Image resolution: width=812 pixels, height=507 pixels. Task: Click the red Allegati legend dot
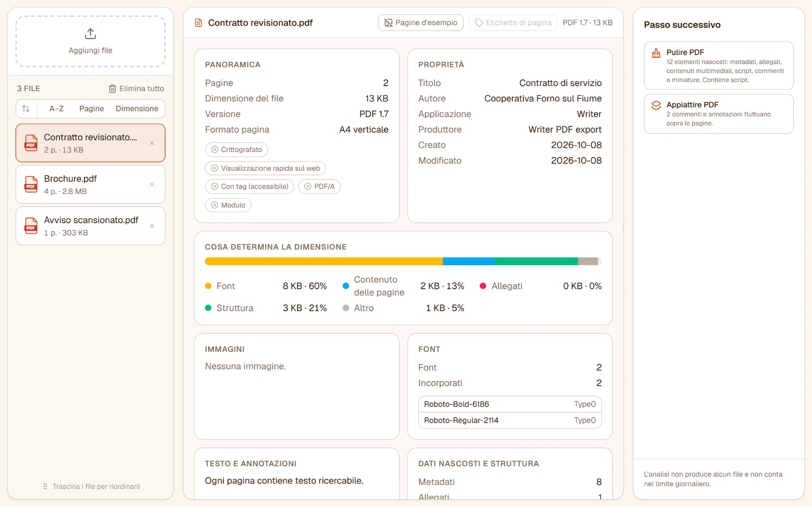483,286
